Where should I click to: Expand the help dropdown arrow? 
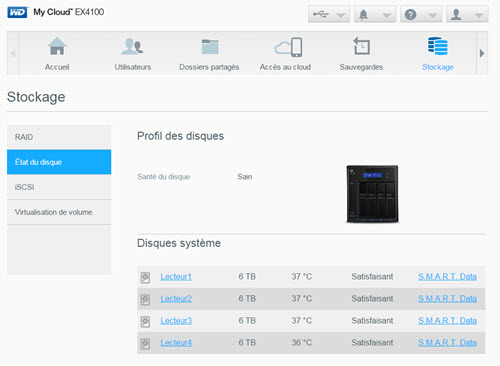click(433, 15)
